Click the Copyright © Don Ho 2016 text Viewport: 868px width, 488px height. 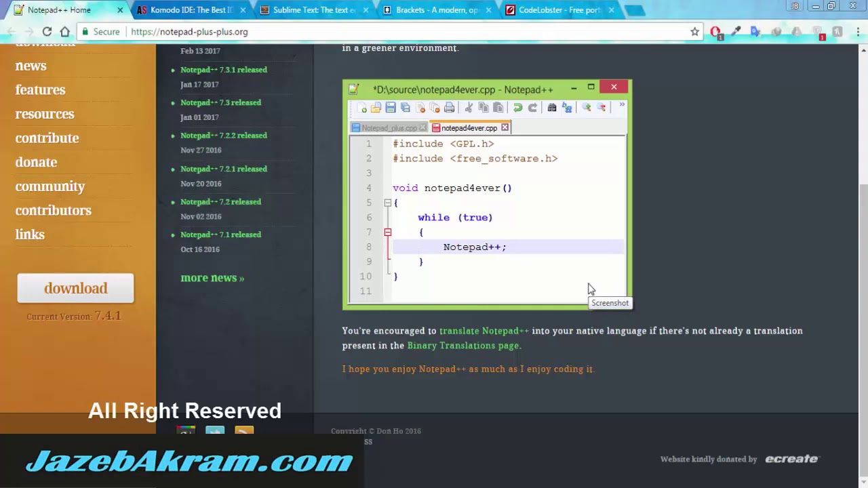point(376,431)
